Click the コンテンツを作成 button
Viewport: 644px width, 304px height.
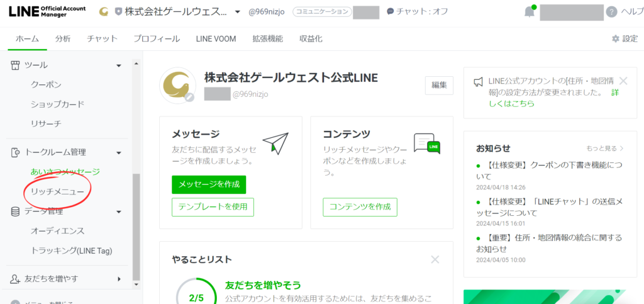[360, 207]
